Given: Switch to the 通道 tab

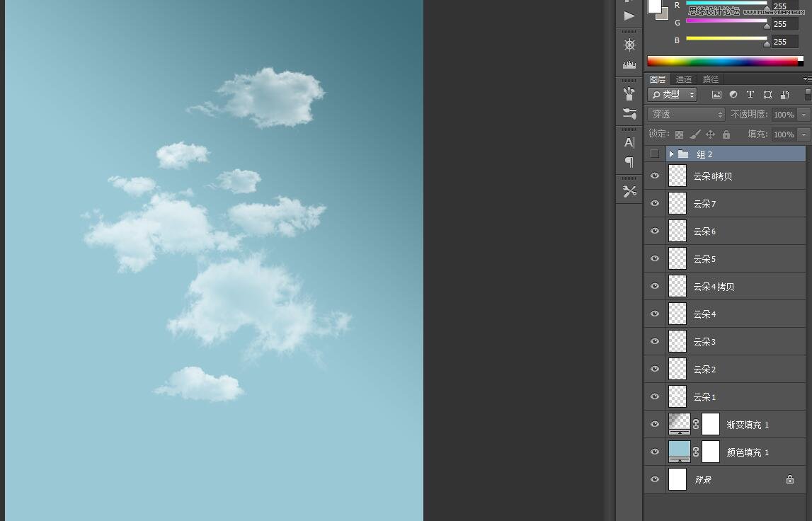Looking at the screenshot, I should tap(684, 79).
